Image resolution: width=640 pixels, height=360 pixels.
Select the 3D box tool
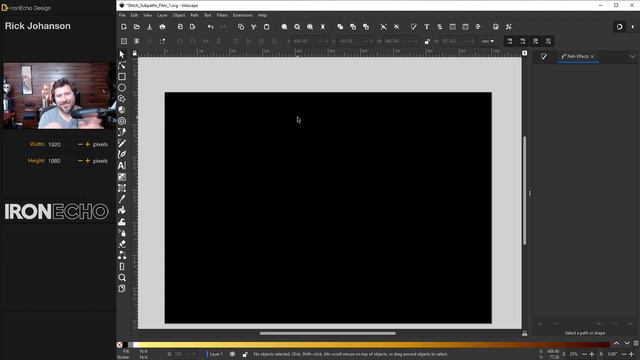122,110
